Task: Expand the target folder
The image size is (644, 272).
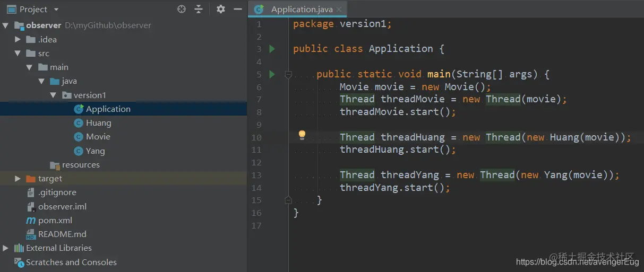Action: (x=18, y=179)
